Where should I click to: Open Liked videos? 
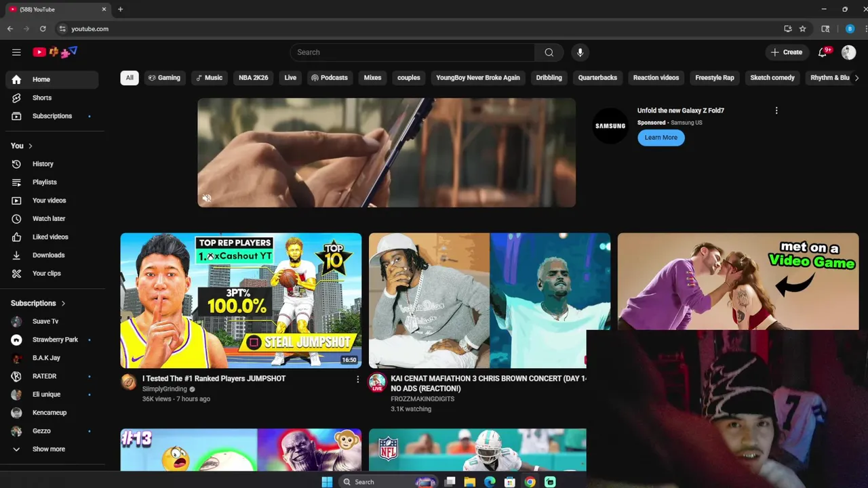click(52, 237)
